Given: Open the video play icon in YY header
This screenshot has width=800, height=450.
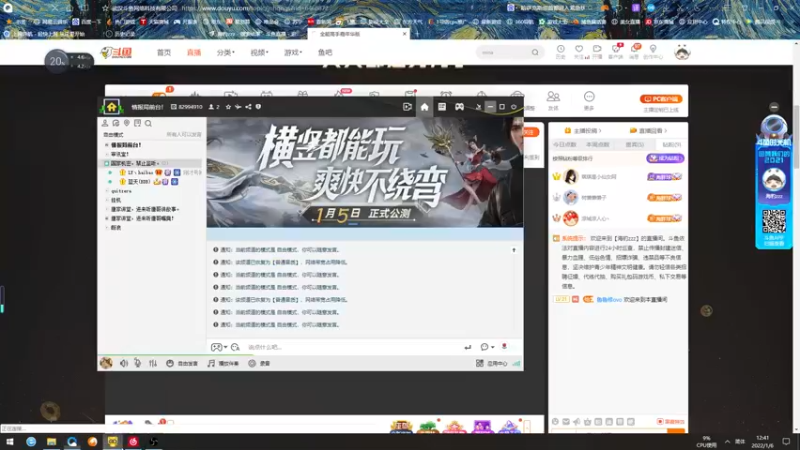Looking at the screenshot, I should pyautogui.click(x=407, y=107).
